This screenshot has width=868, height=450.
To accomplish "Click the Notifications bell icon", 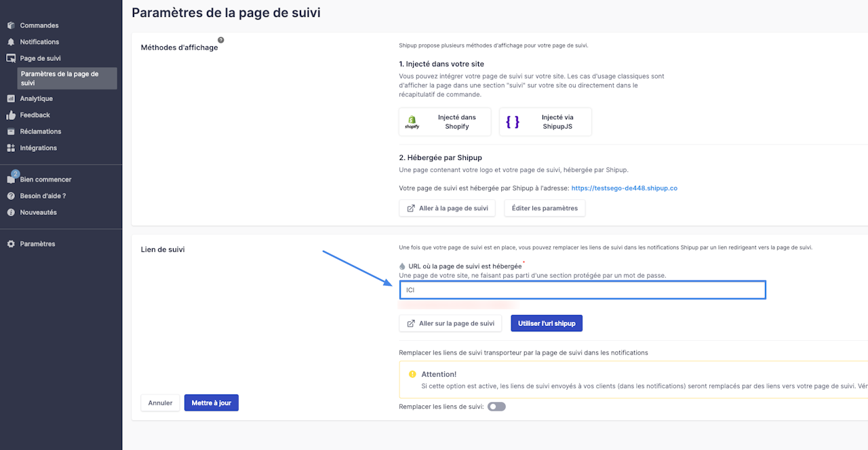I will (x=11, y=42).
